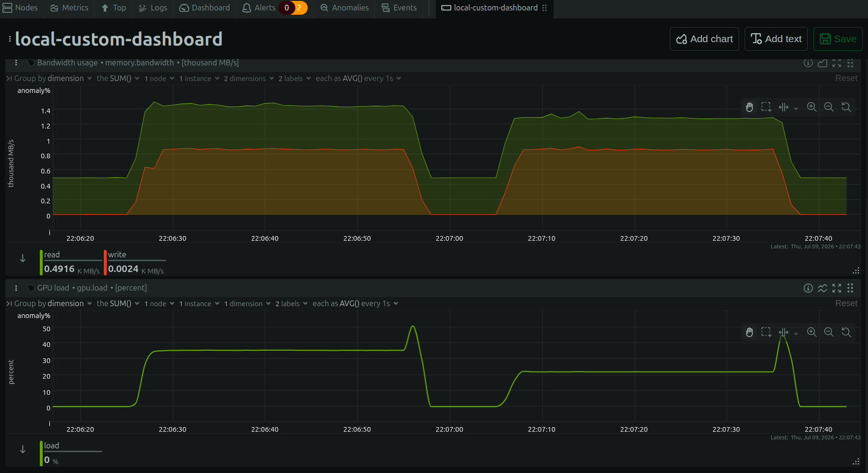Open the 1 node dropdown in Bandwidth chart

[159, 78]
